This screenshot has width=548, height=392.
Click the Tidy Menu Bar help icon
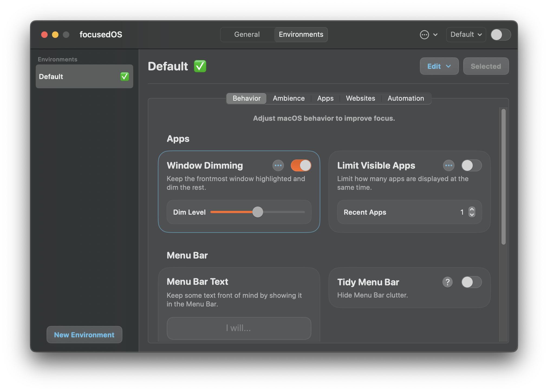(x=447, y=282)
